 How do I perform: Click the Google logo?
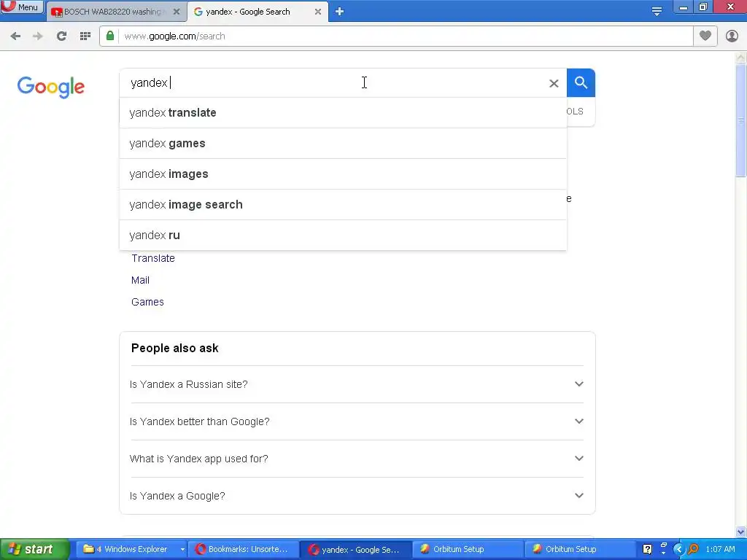pyautogui.click(x=50, y=87)
